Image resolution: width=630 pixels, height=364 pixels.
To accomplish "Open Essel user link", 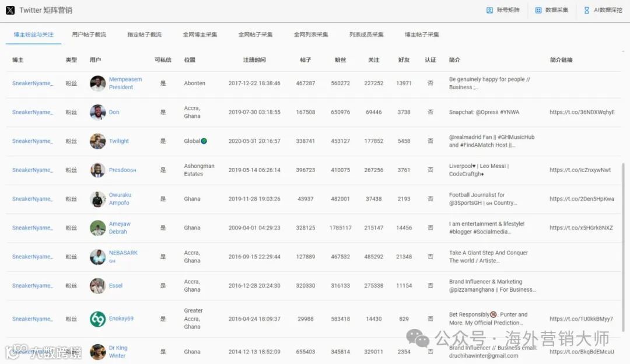I will point(116,286).
